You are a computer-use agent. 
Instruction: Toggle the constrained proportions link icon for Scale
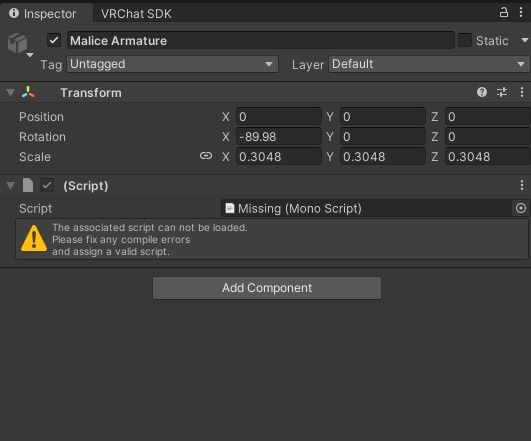[206, 156]
